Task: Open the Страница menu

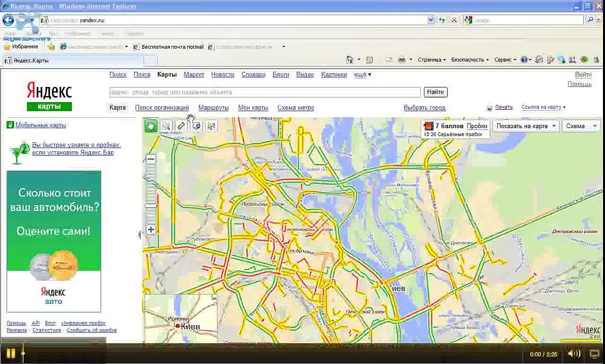Action: (x=432, y=60)
